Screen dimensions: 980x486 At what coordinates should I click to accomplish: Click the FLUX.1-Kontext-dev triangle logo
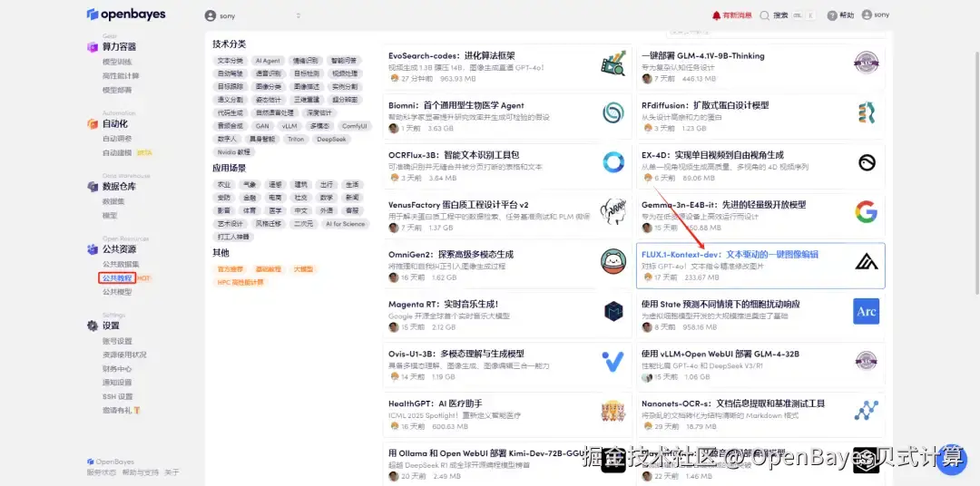(867, 262)
